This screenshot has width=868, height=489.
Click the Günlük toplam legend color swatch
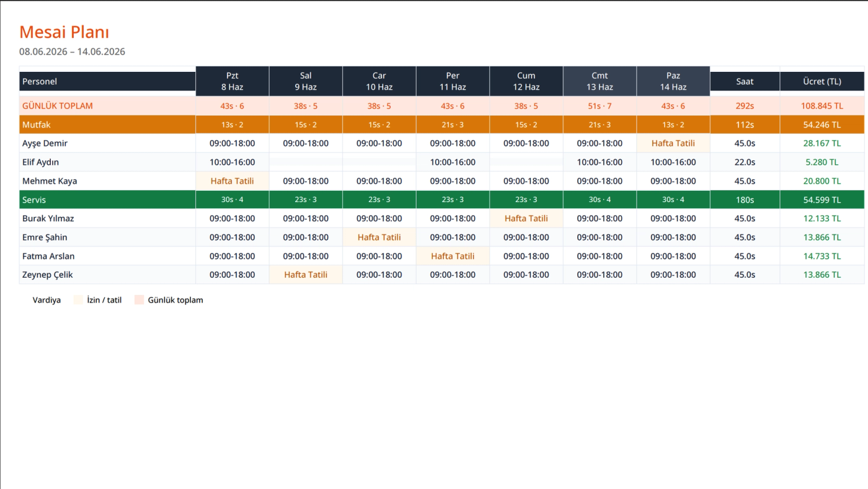[x=139, y=300]
